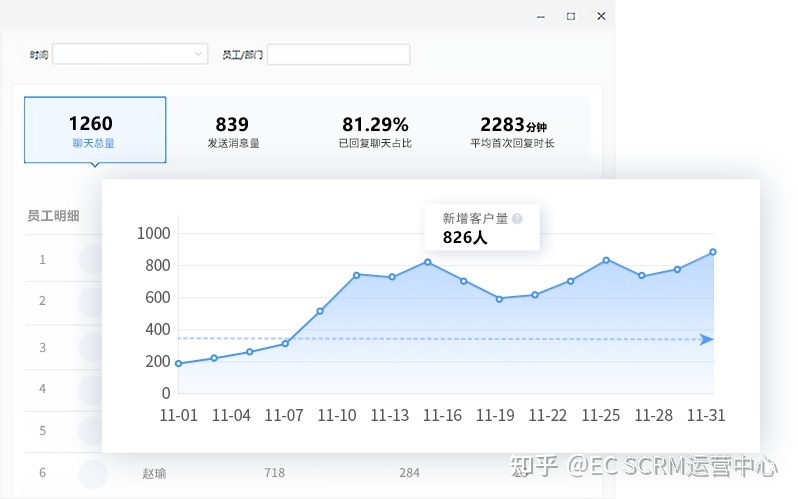The height and width of the screenshot is (499, 798).
Task: Click the value 718 in row 6
Action: click(274, 473)
